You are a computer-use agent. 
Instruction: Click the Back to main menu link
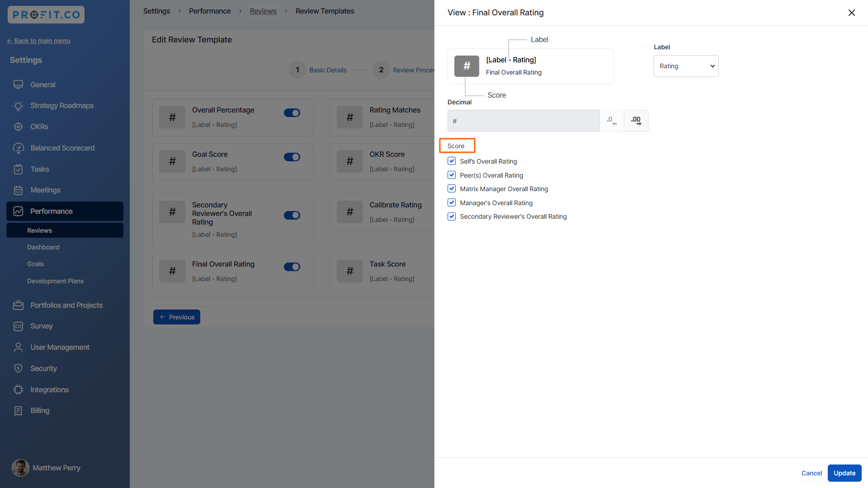tap(39, 41)
